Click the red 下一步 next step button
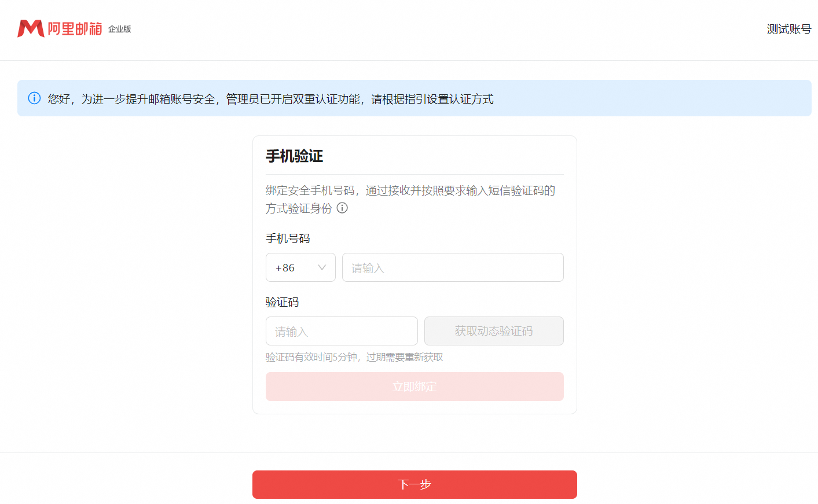818x504 pixels. 414,484
